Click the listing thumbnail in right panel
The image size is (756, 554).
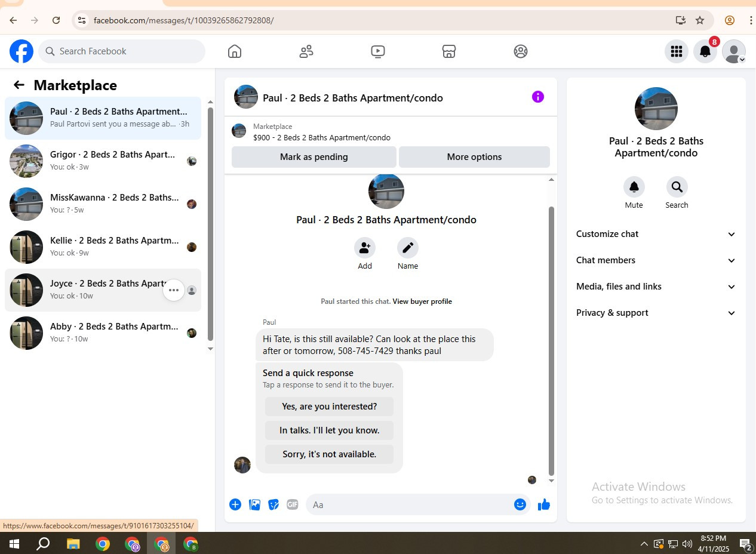pos(656,109)
